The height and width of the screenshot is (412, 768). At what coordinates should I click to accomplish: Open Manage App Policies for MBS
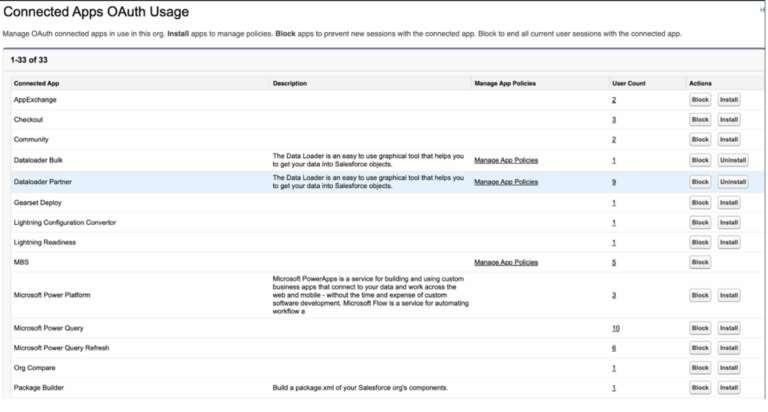[506, 263]
